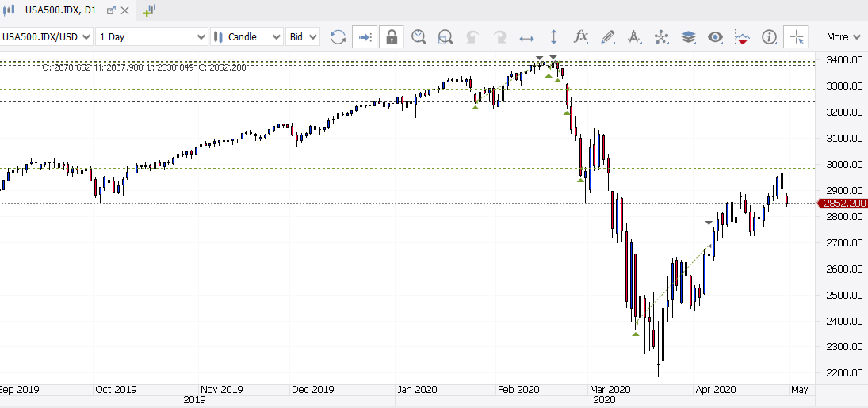This screenshot has width=868, height=408.
Task: Open the layers stack icon
Action: coord(689,37)
